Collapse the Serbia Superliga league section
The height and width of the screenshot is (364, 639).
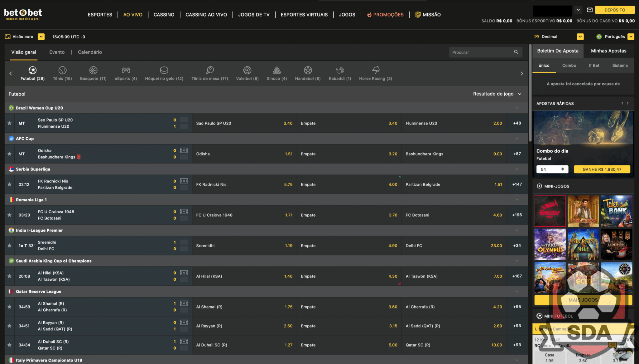point(517,169)
